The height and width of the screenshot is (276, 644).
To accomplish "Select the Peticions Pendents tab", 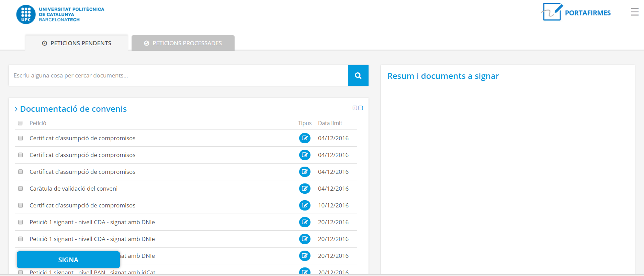I will coord(77,43).
